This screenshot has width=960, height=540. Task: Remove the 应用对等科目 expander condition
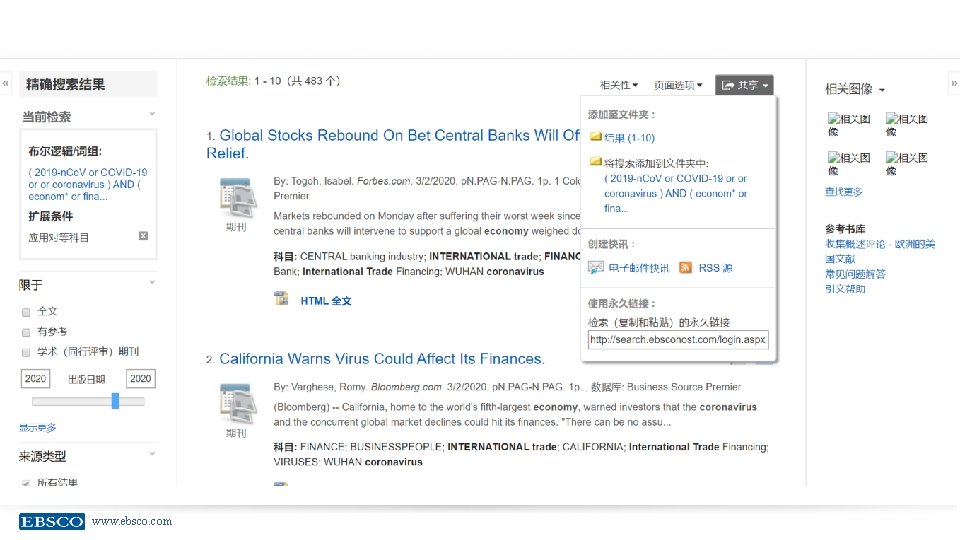143,236
